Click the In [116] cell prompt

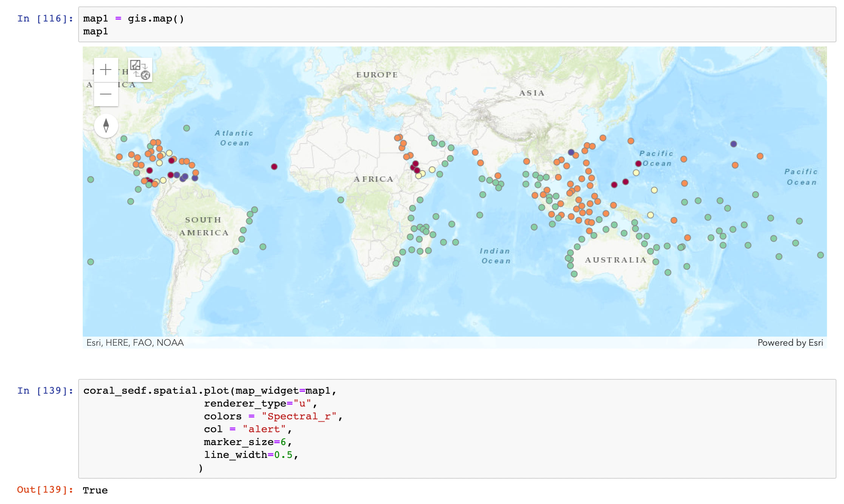tap(45, 19)
